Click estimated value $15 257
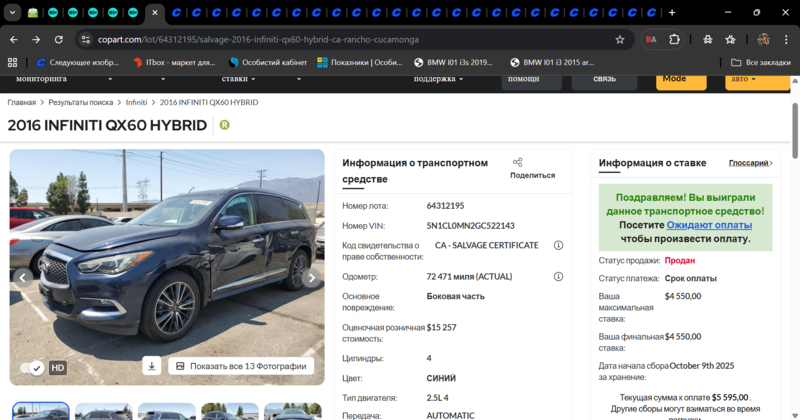 [x=441, y=328]
